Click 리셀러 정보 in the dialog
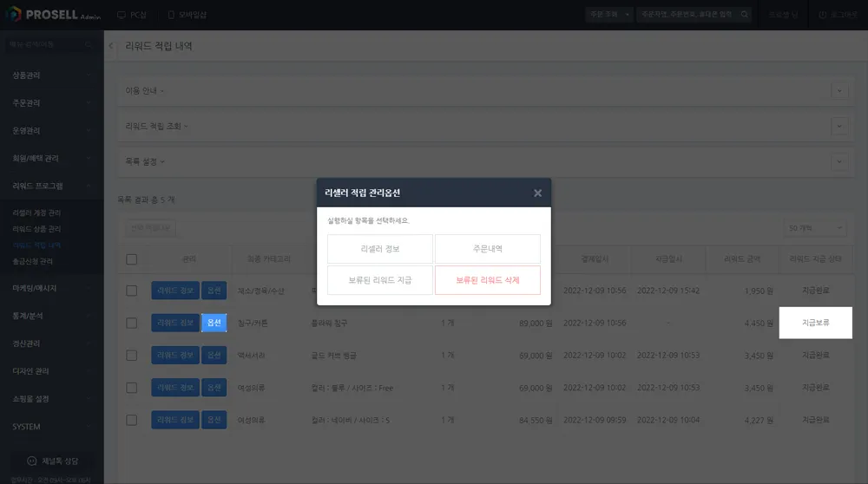This screenshot has height=484, width=868. (380, 249)
